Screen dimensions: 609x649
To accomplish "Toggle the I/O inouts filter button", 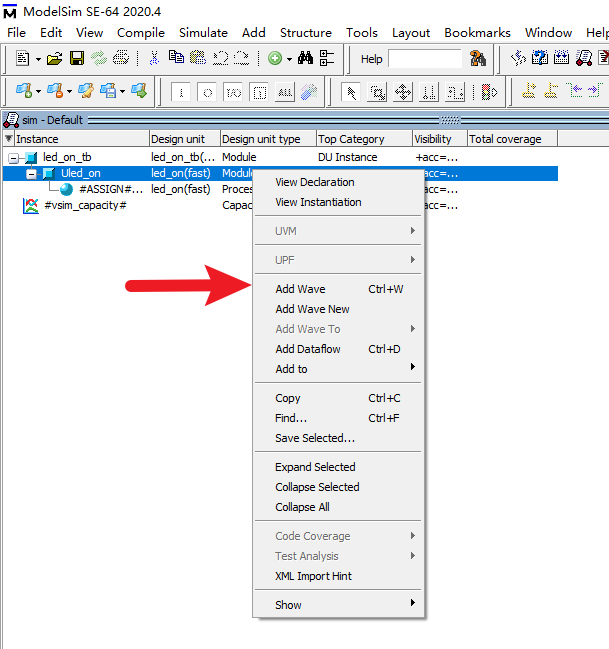I will pos(233,92).
